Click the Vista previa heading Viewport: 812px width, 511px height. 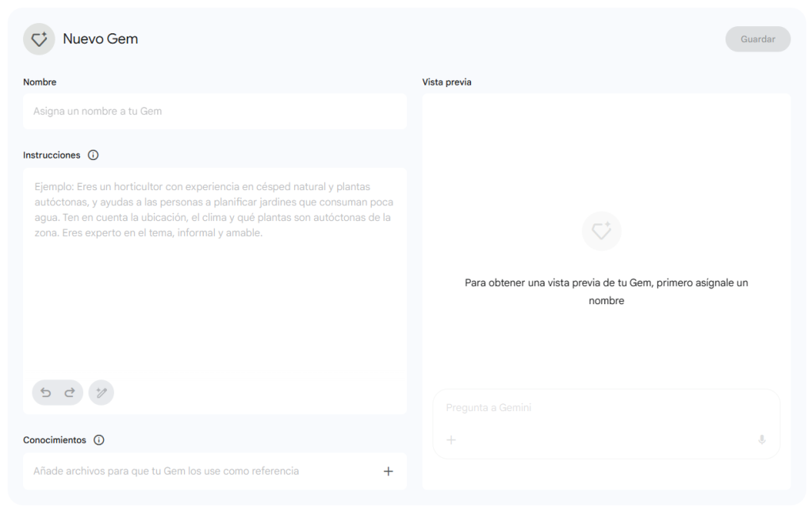[x=446, y=82]
